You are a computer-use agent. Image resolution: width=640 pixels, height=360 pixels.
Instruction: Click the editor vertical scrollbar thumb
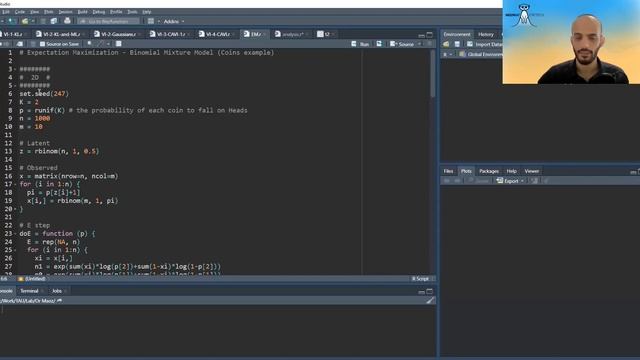pos(433,73)
